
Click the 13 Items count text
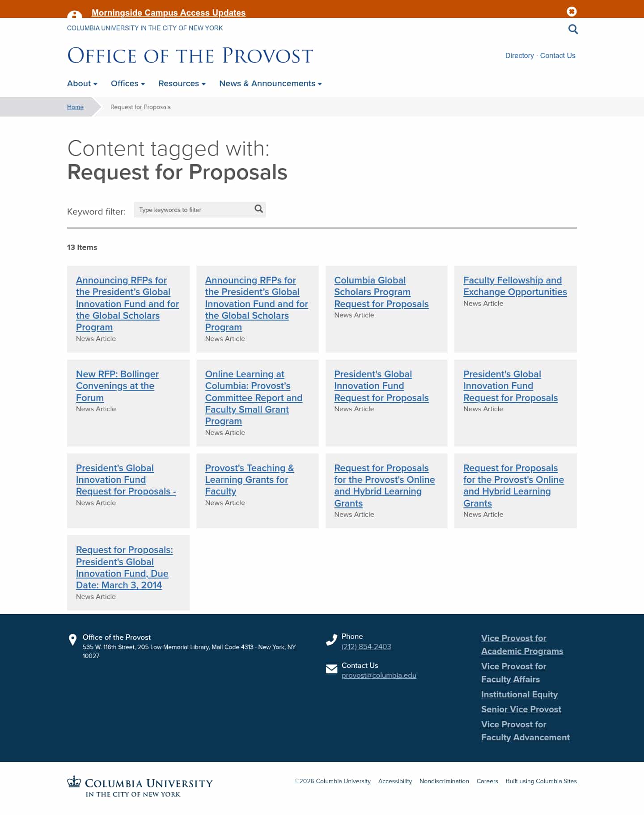click(x=82, y=247)
